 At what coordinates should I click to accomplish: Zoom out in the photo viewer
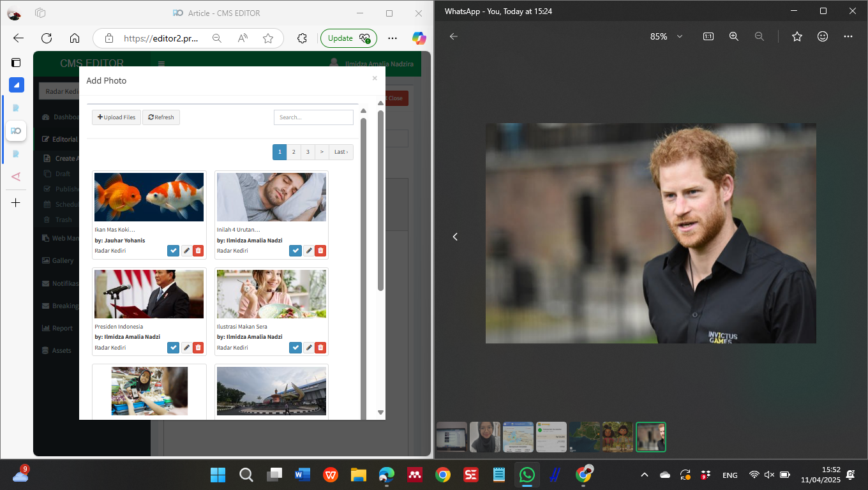[759, 36]
